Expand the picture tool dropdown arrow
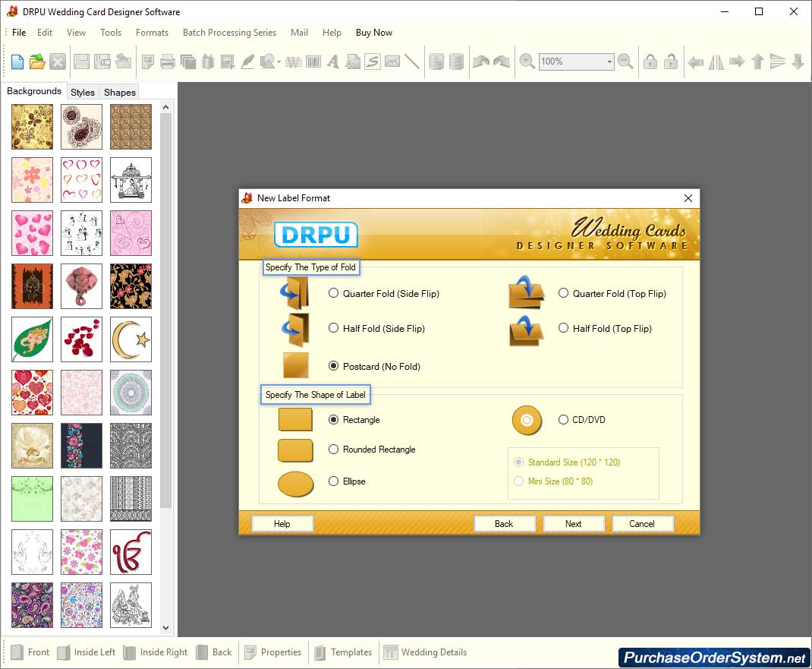Image resolution: width=812 pixels, height=669 pixels. pos(279,62)
